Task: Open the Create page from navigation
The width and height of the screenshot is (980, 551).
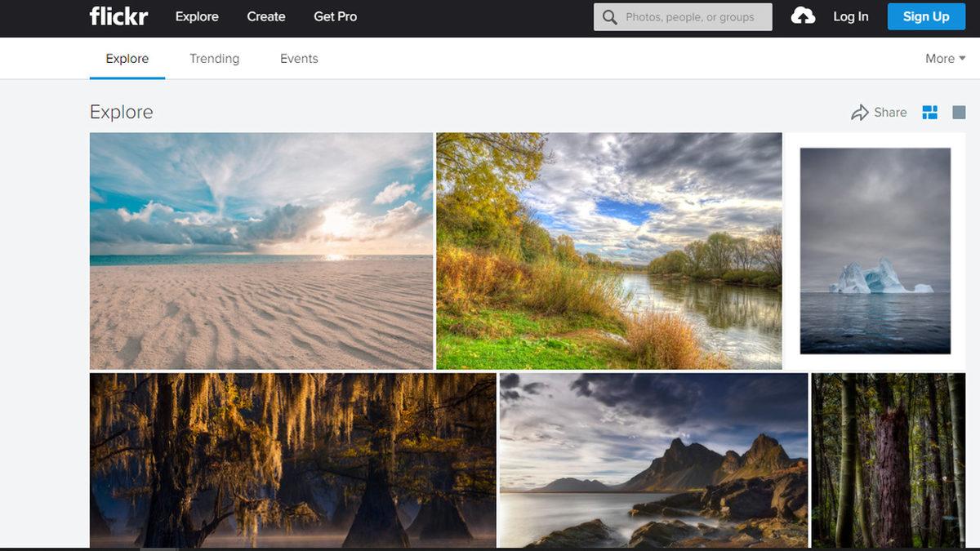Action: coord(265,16)
